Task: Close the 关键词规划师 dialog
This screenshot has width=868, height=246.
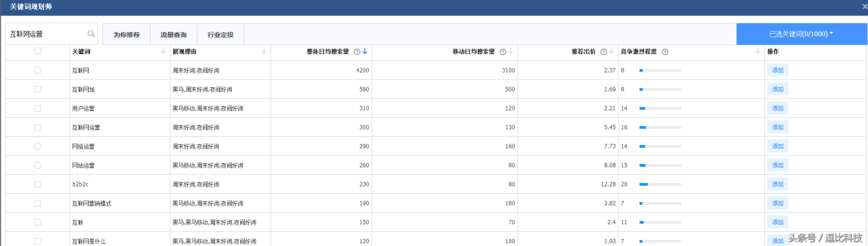Action: tap(864, 6)
